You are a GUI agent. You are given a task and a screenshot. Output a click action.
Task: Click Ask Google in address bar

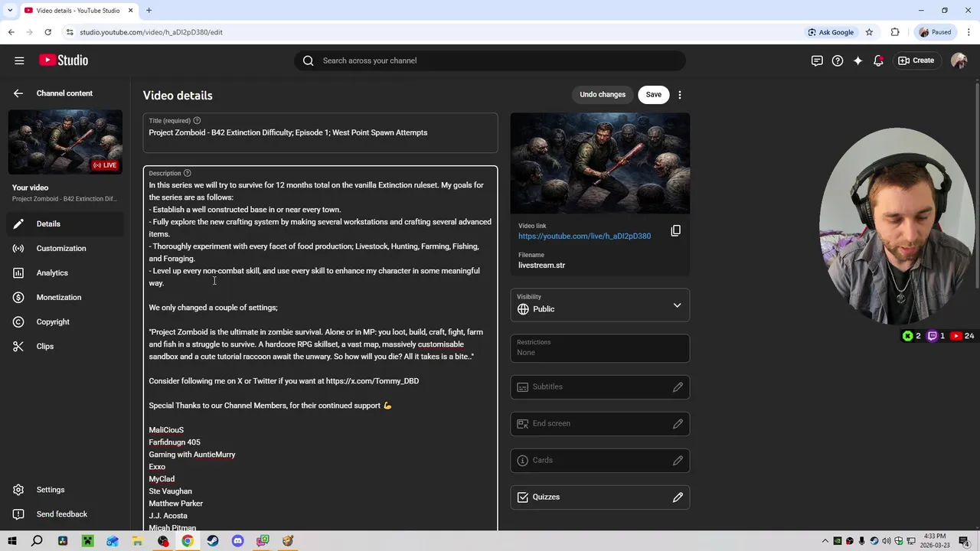click(830, 32)
